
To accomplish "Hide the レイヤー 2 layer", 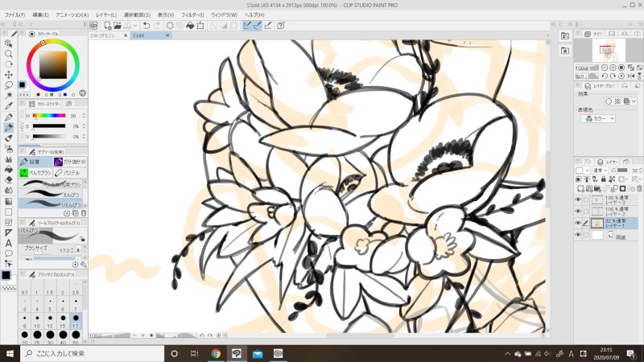I will 578,212.
